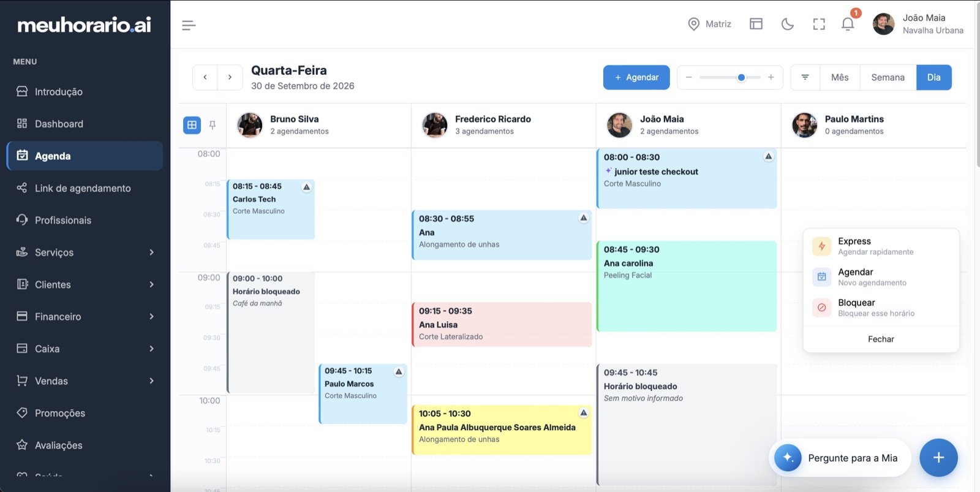Open Profissionais in the sidebar
Image resolution: width=980 pixels, height=492 pixels.
(x=85, y=220)
